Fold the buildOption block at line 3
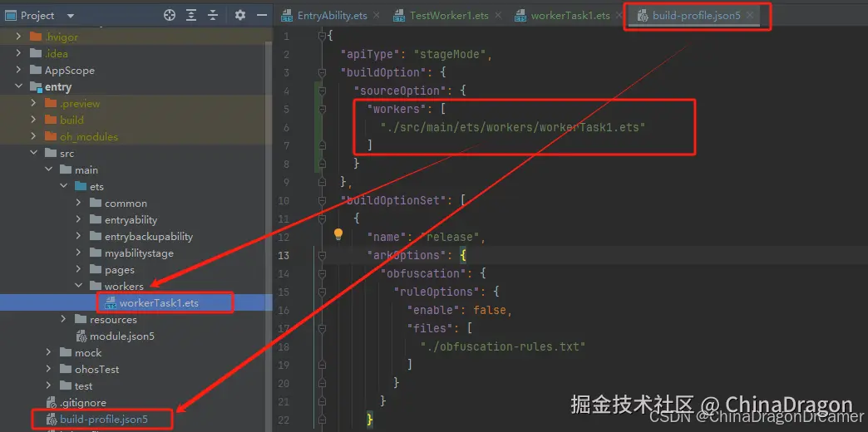 click(x=323, y=72)
